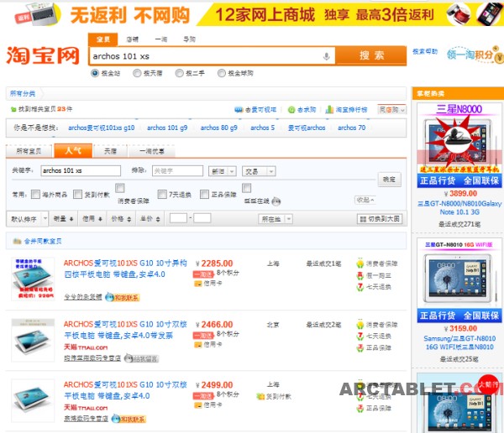Click the 一淘送 badge under ¥2466.00
This screenshot has width=504, height=433.
(x=203, y=336)
